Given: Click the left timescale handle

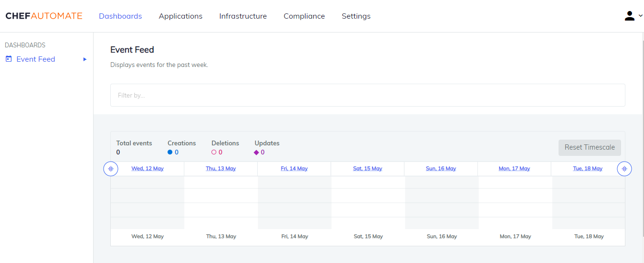Looking at the screenshot, I should pyautogui.click(x=111, y=169).
